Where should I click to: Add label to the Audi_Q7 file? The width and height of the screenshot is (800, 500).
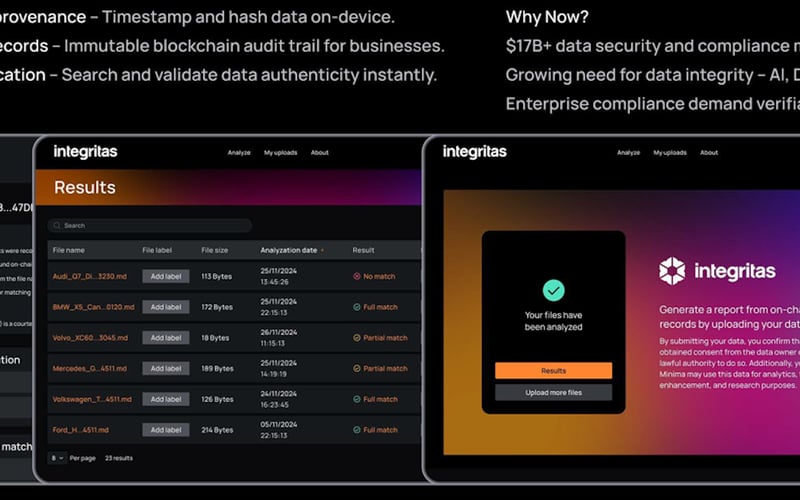pyautogui.click(x=166, y=277)
